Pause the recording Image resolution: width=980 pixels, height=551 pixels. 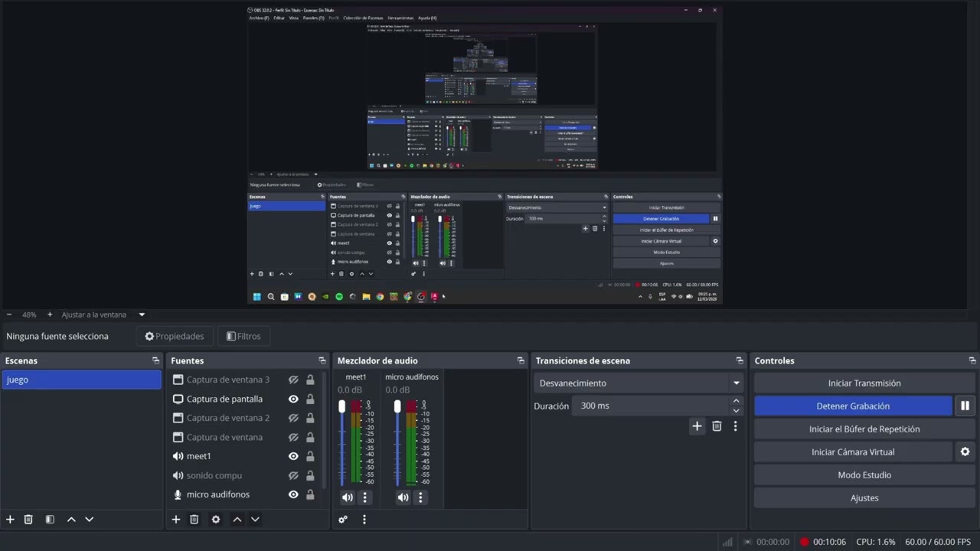point(965,406)
